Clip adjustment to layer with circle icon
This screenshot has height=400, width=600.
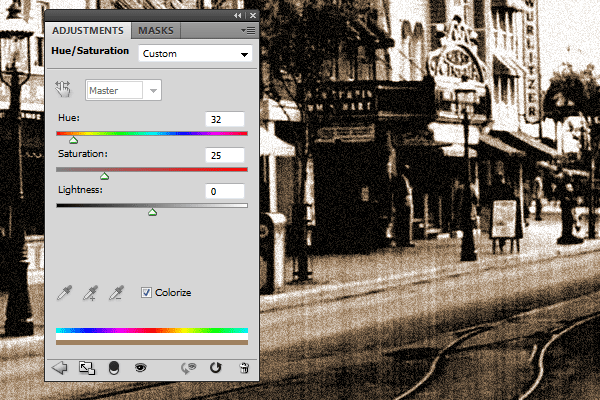click(114, 368)
